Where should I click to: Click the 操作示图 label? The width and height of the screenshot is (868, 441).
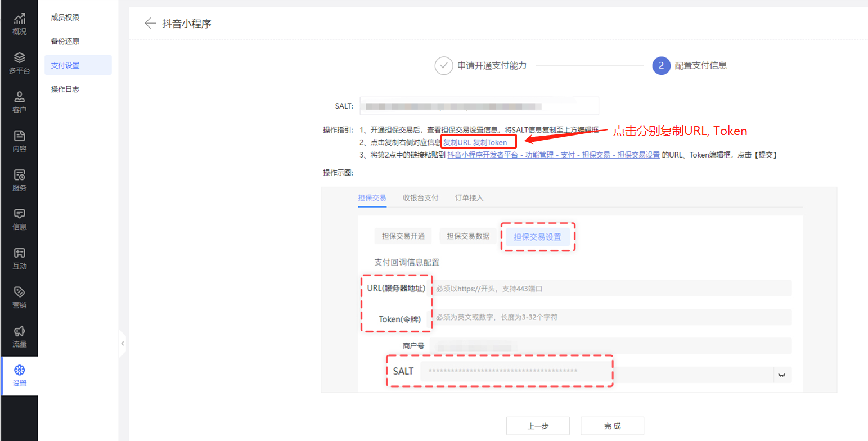(x=338, y=173)
